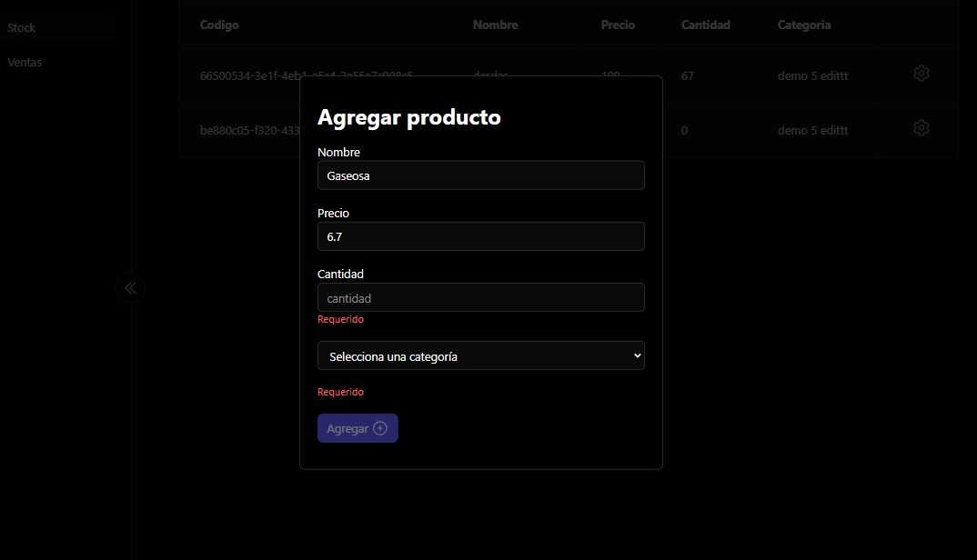Expand the 'Selecciona una categoría' dropdown

tap(480, 356)
